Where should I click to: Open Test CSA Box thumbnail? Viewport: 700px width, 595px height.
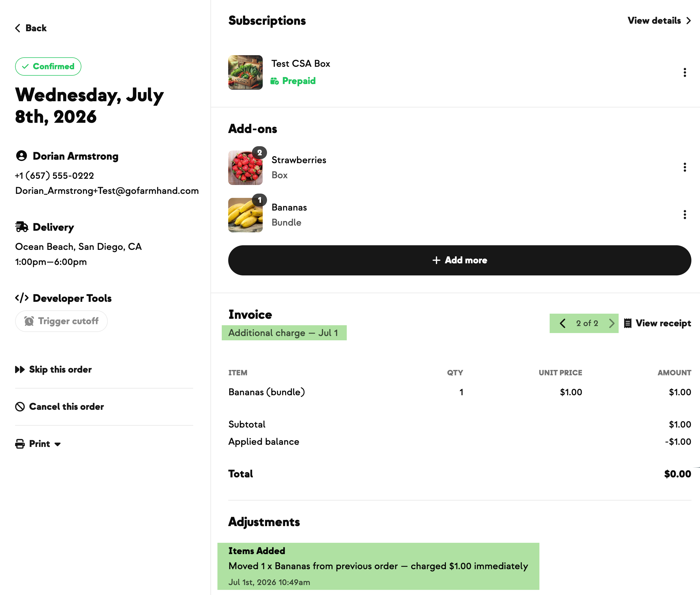[245, 72]
